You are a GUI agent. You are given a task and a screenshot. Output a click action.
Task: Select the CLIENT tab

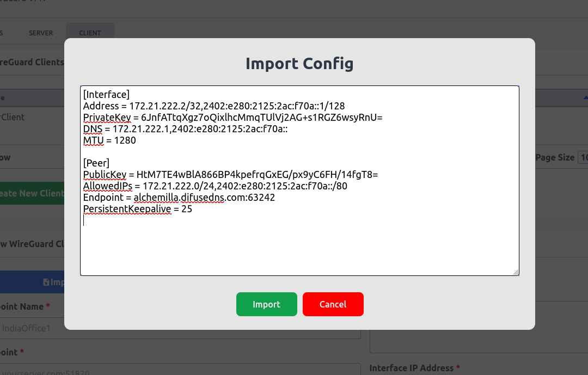[90, 33]
